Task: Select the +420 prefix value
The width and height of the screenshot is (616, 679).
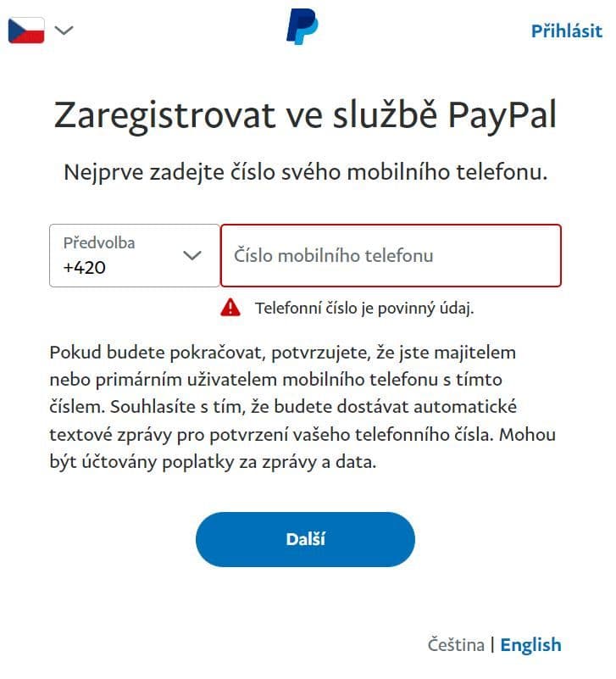Action: pos(85,268)
